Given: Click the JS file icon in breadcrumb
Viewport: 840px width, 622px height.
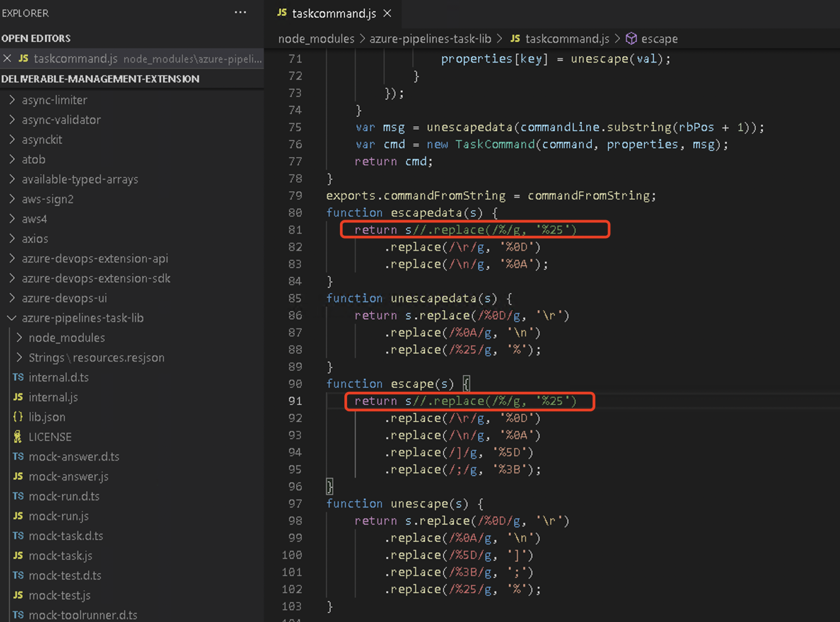Looking at the screenshot, I should pos(515,38).
